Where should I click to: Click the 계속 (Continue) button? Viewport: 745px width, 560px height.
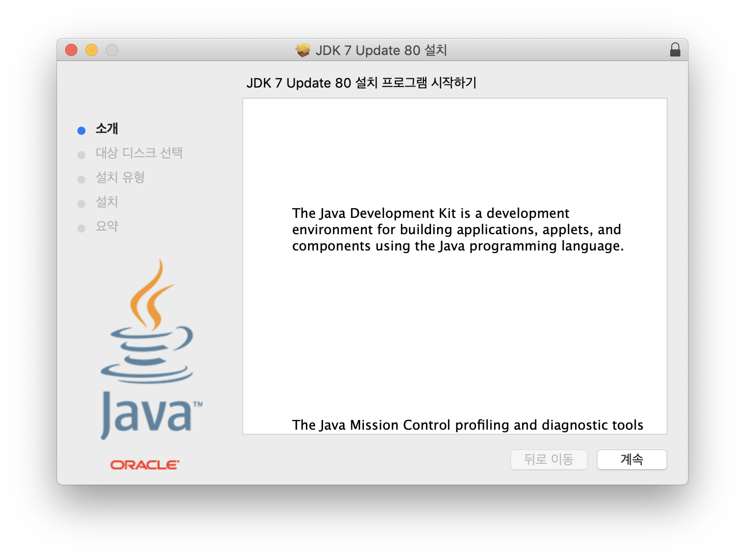click(632, 460)
